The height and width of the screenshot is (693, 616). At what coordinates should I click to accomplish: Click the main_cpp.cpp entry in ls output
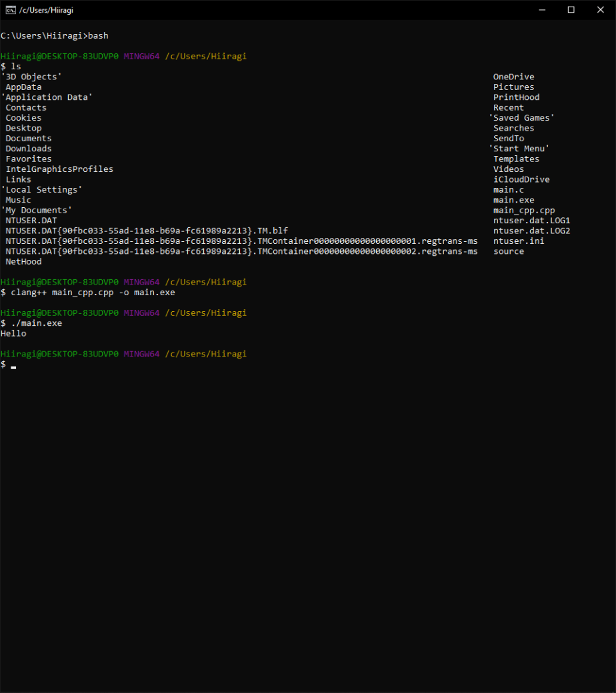523,211
